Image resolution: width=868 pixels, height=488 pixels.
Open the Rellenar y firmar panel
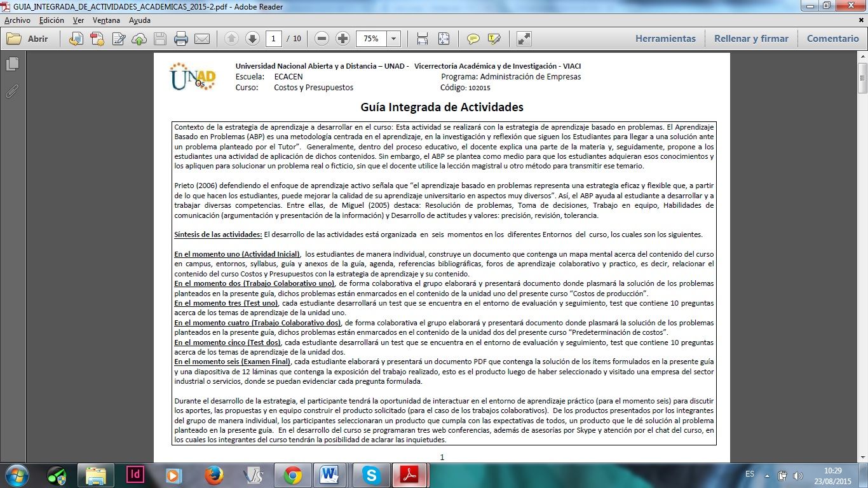751,39
